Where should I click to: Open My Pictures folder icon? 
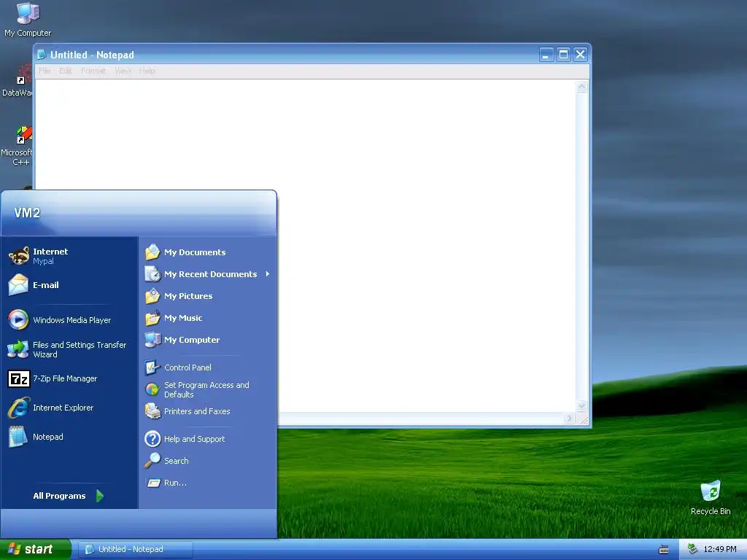click(x=152, y=296)
